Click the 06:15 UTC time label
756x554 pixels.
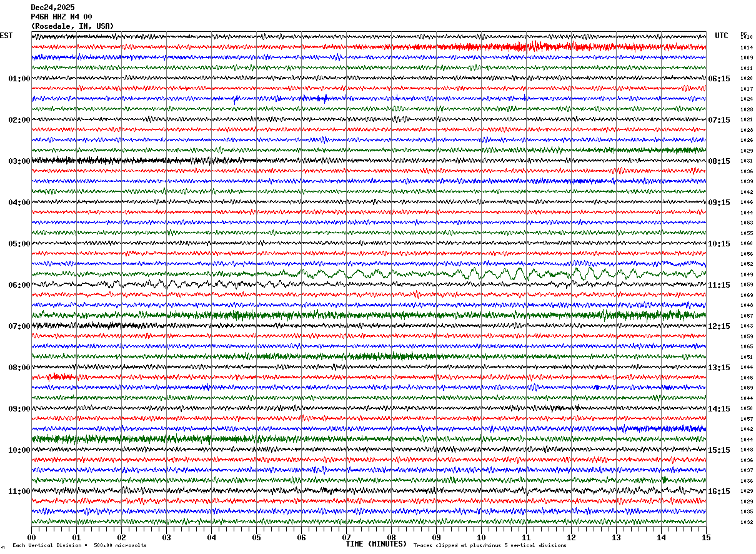(719, 79)
